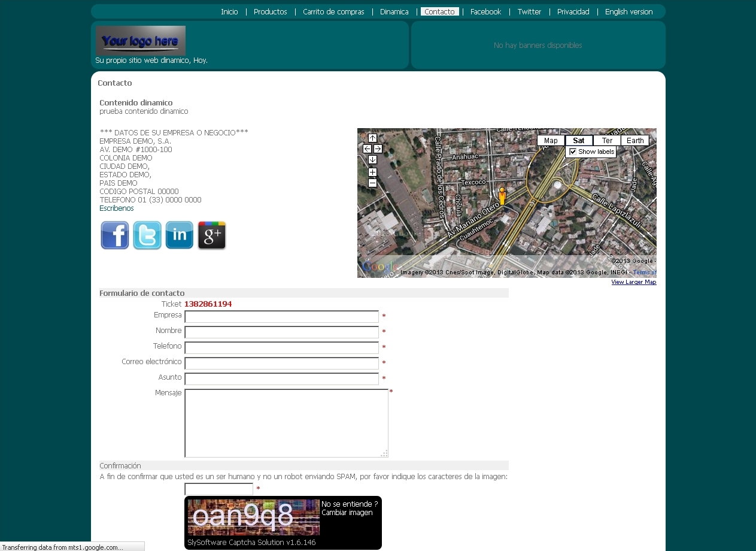Viewport: 756px width, 551px height.
Task: Click the 'AV. DEMO #1000-100' address line
Action: click(x=136, y=150)
